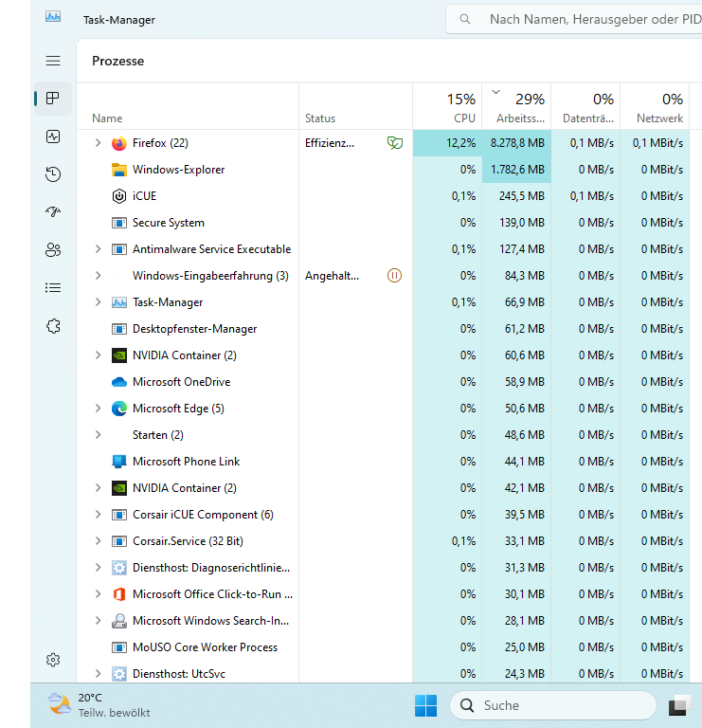
Task: Expand the Corsair.Service (32 Bit) group
Action: point(98,541)
